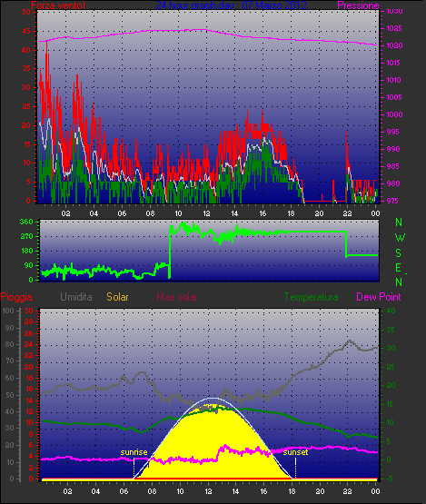
Task: Click the green "40" temperature axis value
Action: coord(391,311)
